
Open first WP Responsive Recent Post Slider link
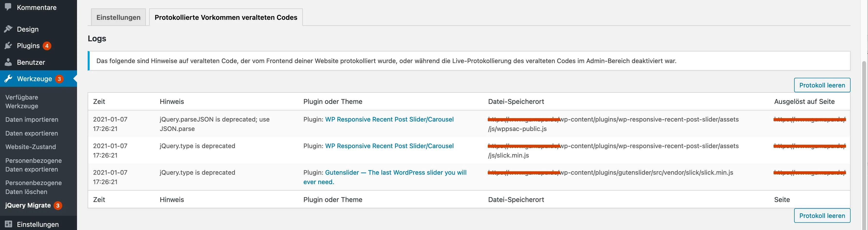coord(389,119)
